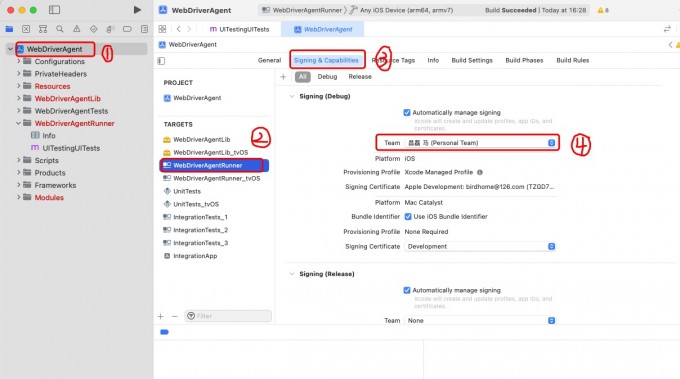Select the All configuration filter

click(x=303, y=77)
